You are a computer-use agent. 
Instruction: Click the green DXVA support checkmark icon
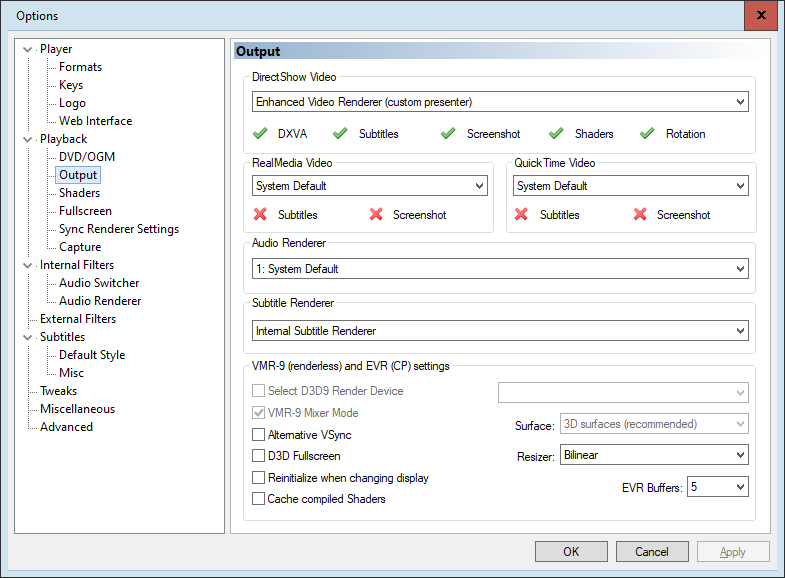[x=260, y=133]
